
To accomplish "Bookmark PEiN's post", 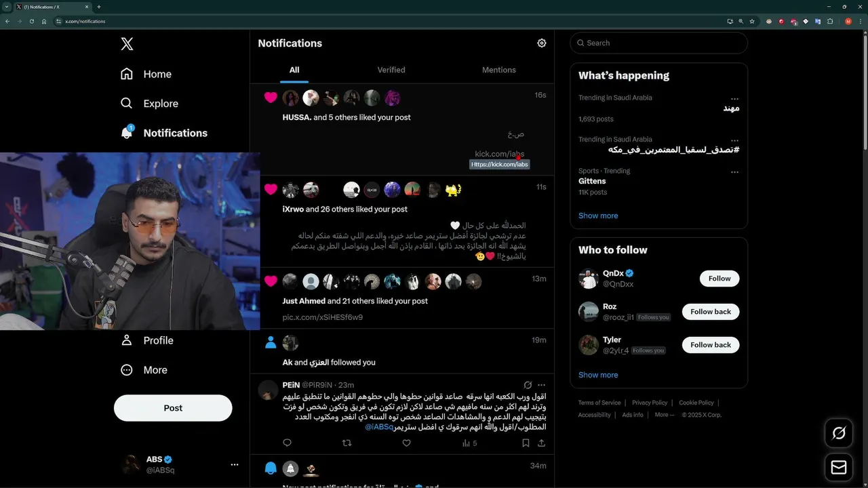I will tap(526, 443).
